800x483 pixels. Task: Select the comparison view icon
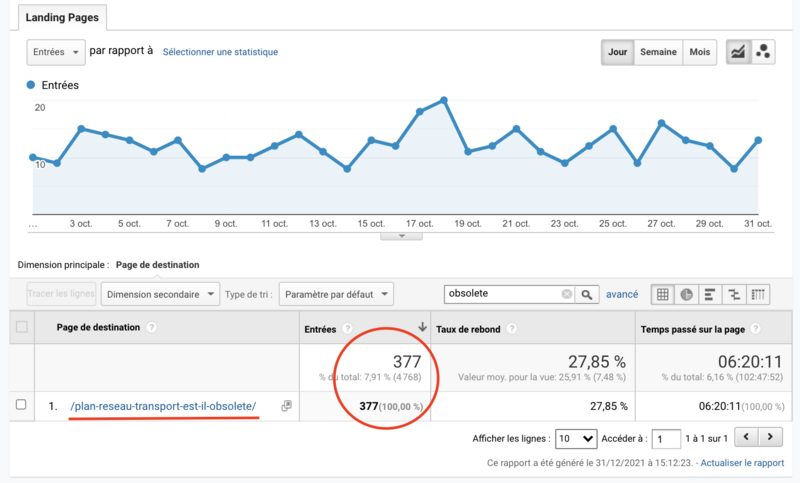734,294
